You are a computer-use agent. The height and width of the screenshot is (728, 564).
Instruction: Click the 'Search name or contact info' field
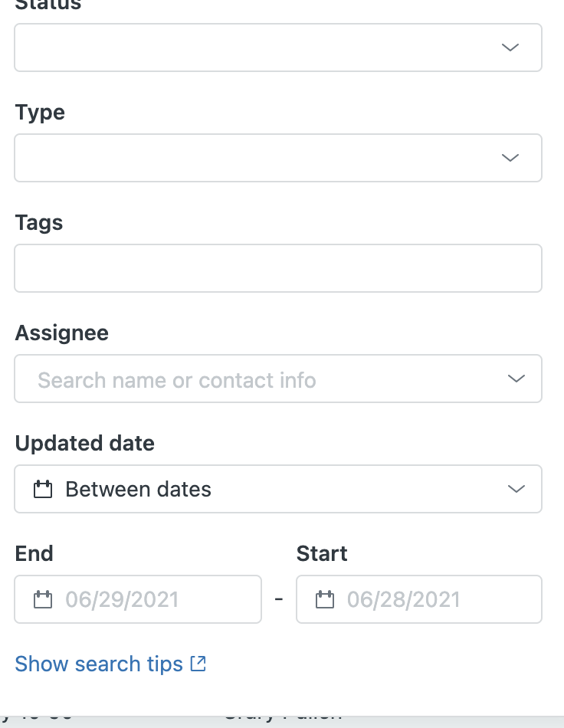177,380
